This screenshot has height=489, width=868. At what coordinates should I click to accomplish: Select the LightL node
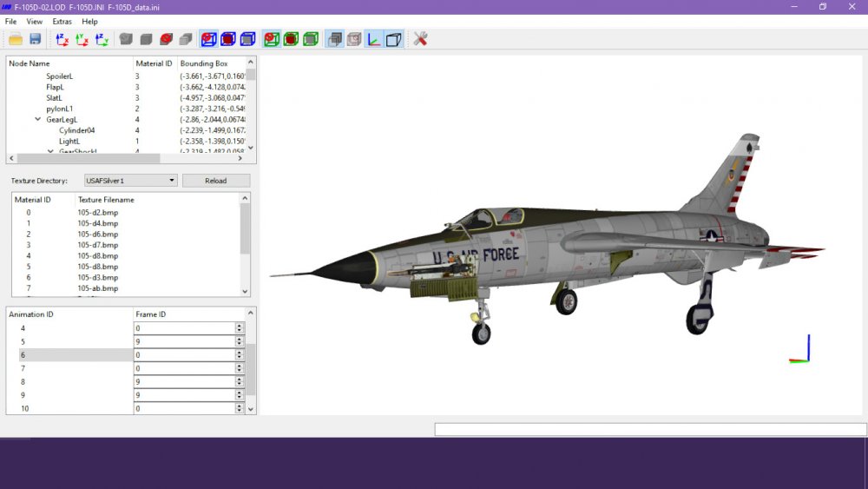click(x=69, y=142)
